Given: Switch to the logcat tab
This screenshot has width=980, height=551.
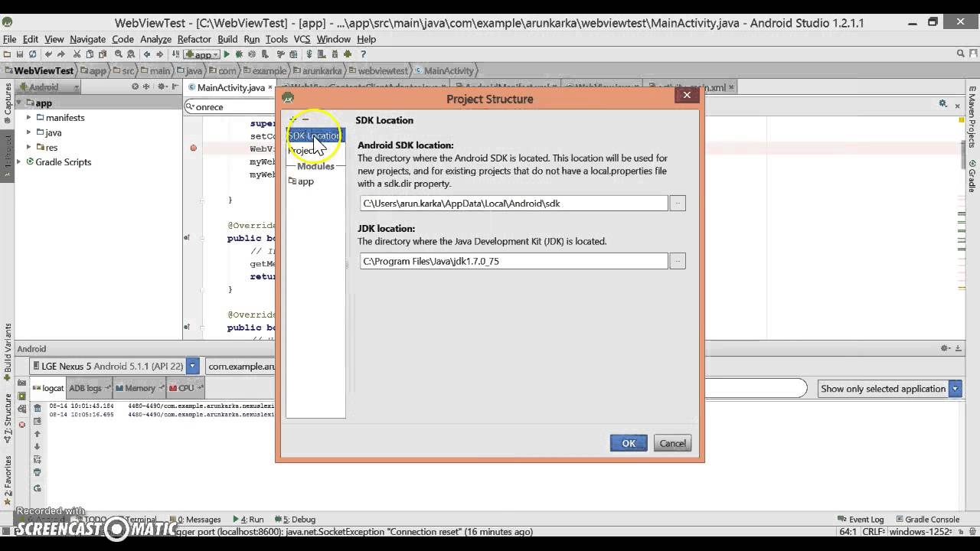Looking at the screenshot, I should tap(48, 388).
